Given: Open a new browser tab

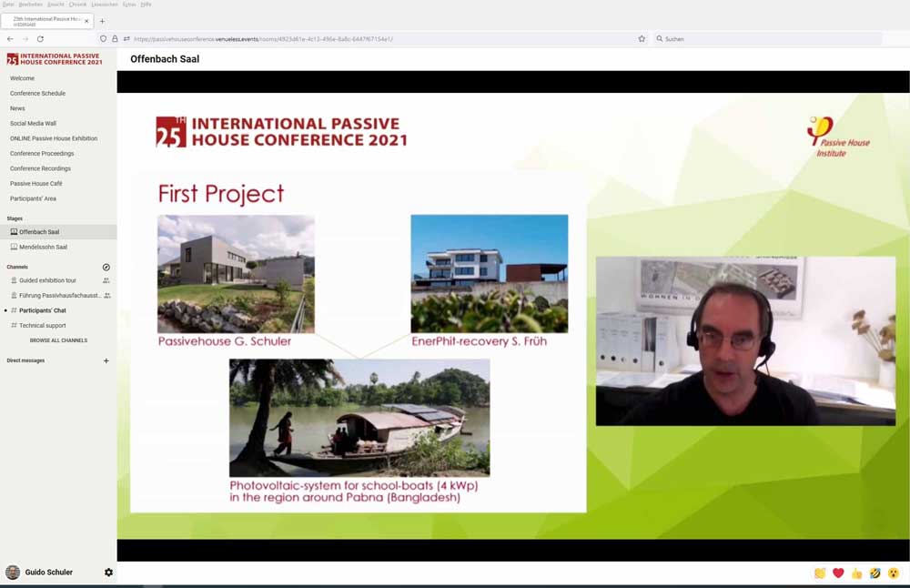Looking at the screenshot, I should (x=102, y=21).
